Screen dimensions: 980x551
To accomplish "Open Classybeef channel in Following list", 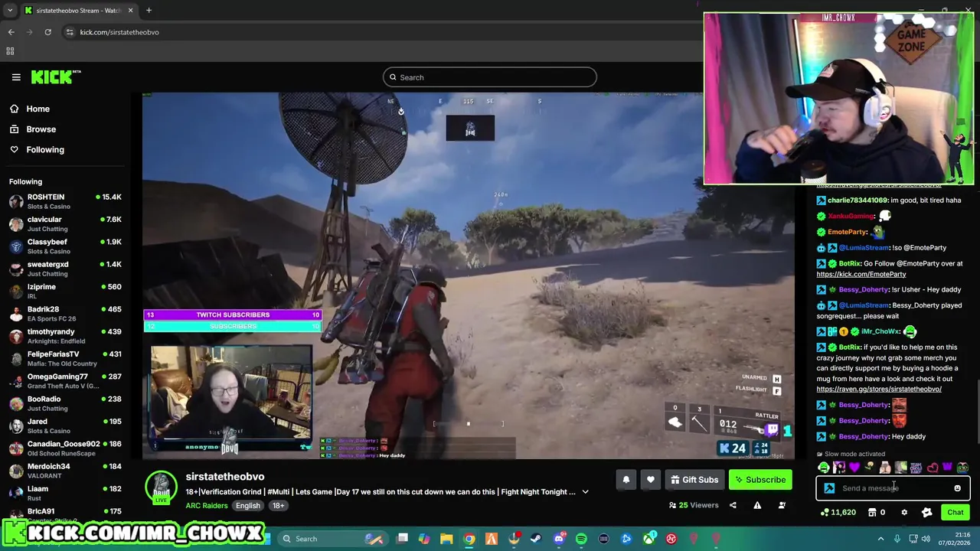I will pos(66,246).
